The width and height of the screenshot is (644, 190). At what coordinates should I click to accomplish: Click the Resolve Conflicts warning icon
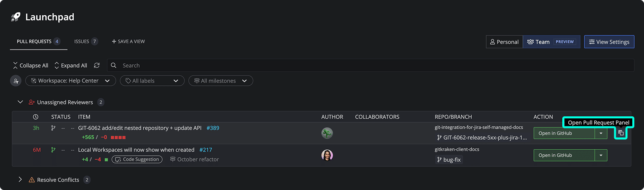(x=32, y=180)
